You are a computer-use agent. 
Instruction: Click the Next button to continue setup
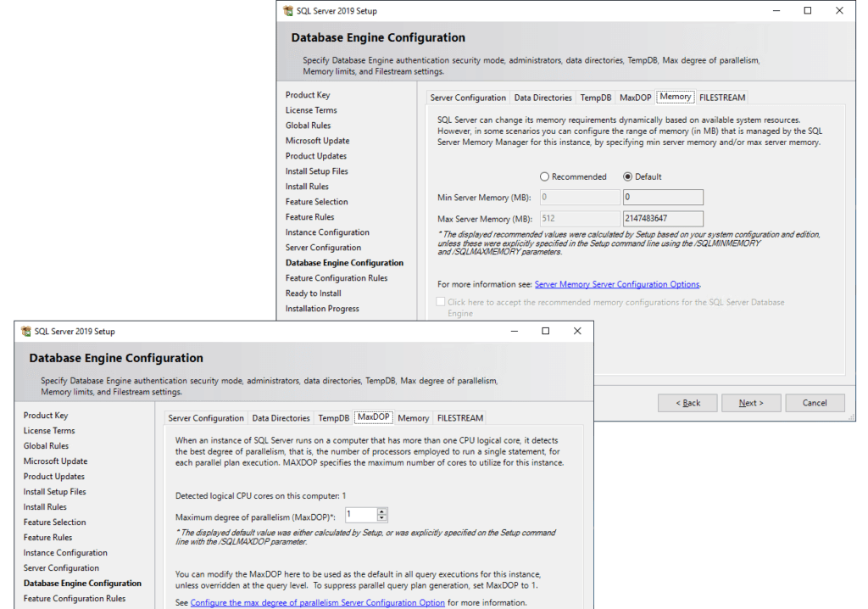click(751, 403)
